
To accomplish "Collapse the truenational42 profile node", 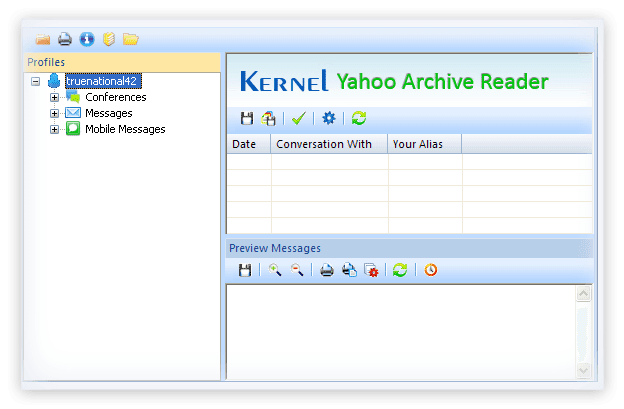I will coord(35,81).
